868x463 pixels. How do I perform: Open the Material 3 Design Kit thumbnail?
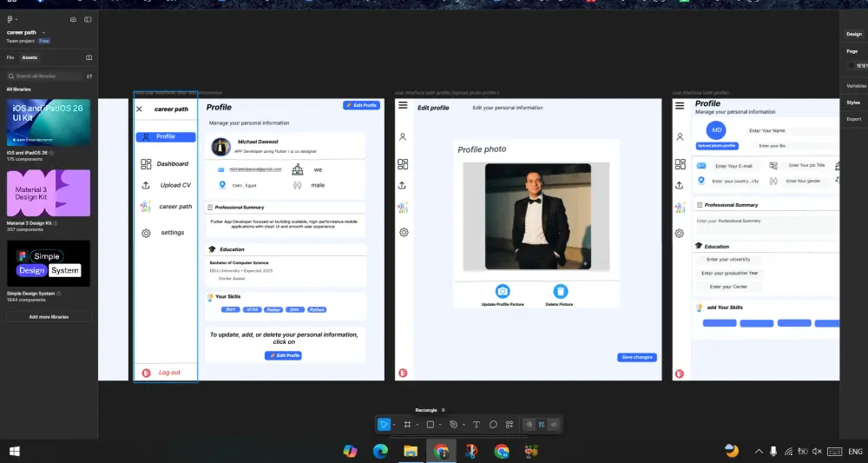[x=48, y=194]
